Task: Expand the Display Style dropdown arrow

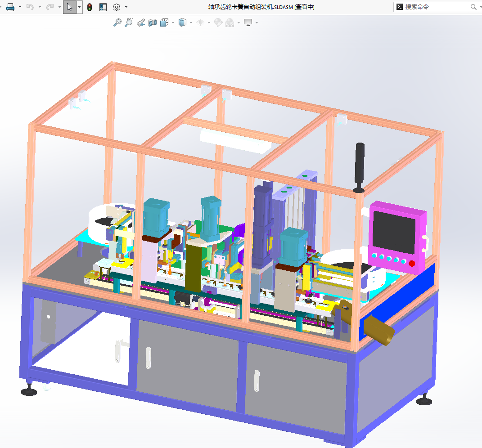Action: point(191,23)
